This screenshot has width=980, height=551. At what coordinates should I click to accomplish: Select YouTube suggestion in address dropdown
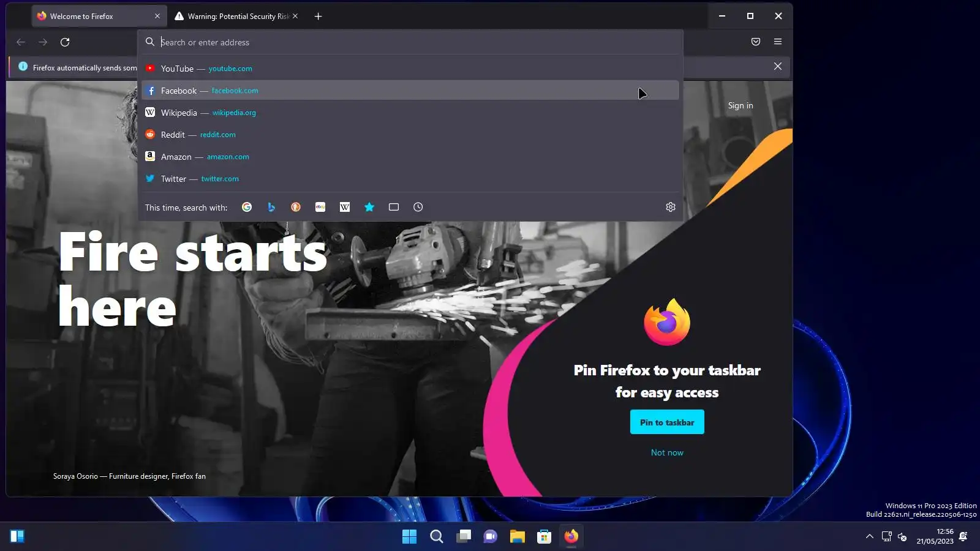click(410, 69)
